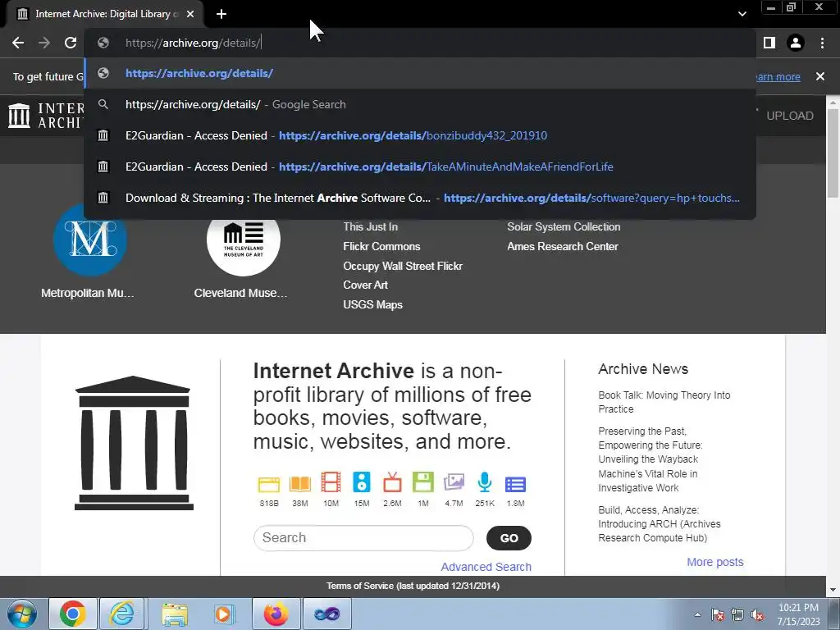Click the collections list icon (1.8M)
This screenshot has height=630, width=840.
click(515, 484)
